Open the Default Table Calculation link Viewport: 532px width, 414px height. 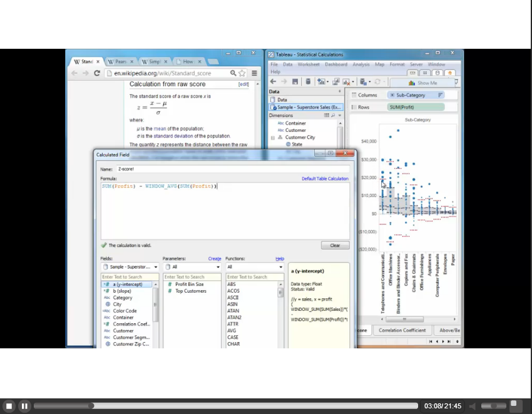click(x=325, y=179)
